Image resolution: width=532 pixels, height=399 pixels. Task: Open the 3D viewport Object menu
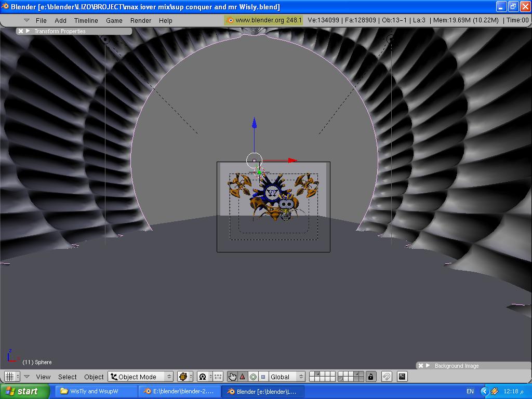pos(94,377)
